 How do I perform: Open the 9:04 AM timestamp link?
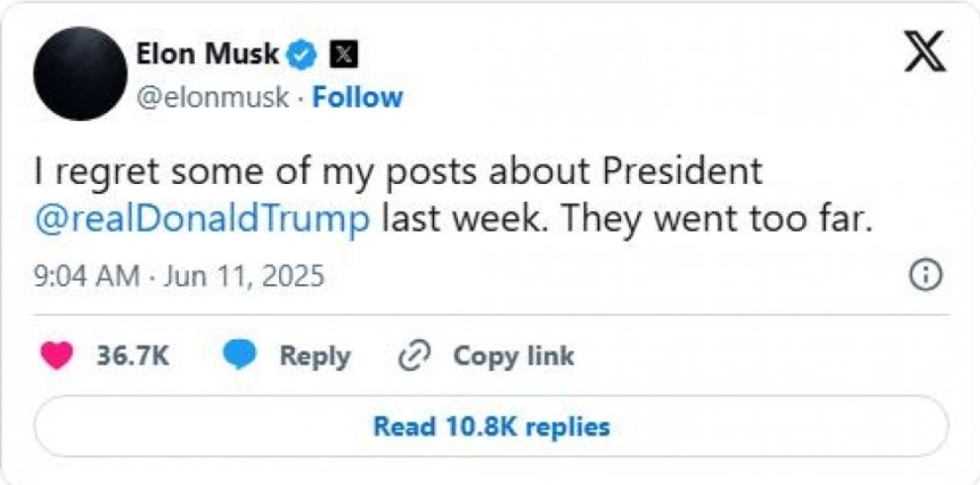pyautogui.click(x=87, y=275)
